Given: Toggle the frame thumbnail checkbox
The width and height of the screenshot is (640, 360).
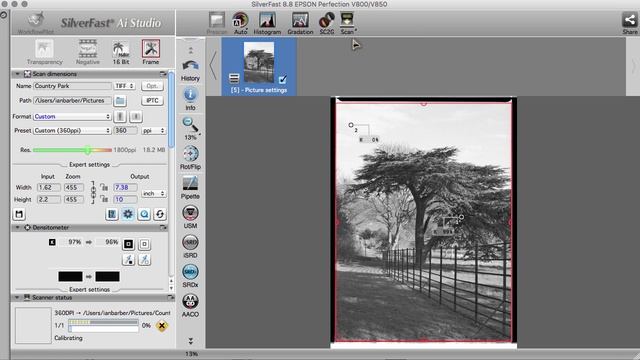Looking at the screenshot, I should (282, 79).
